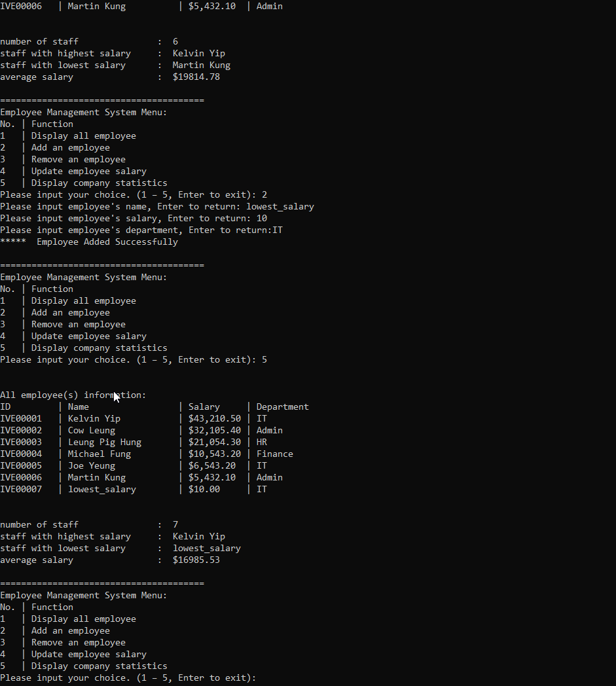The height and width of the screenshot is (686, 616).
Task: Click employee ID IVE00002
Action: pyautogui.click(x=21, y=431)
